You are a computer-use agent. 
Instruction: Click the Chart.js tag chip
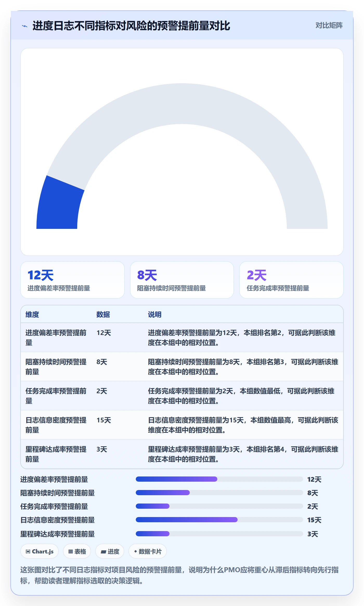pyautogui.click(x=40, y=551)
